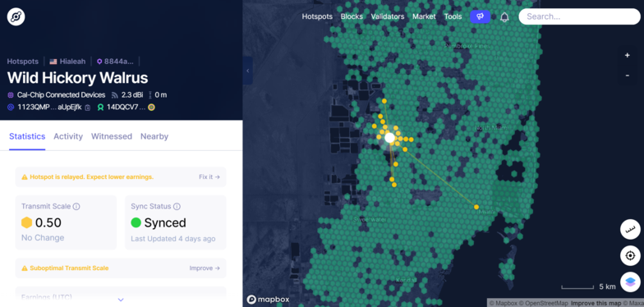Click the yellow Transmit Scale hexagon

[x=26, y=223]
